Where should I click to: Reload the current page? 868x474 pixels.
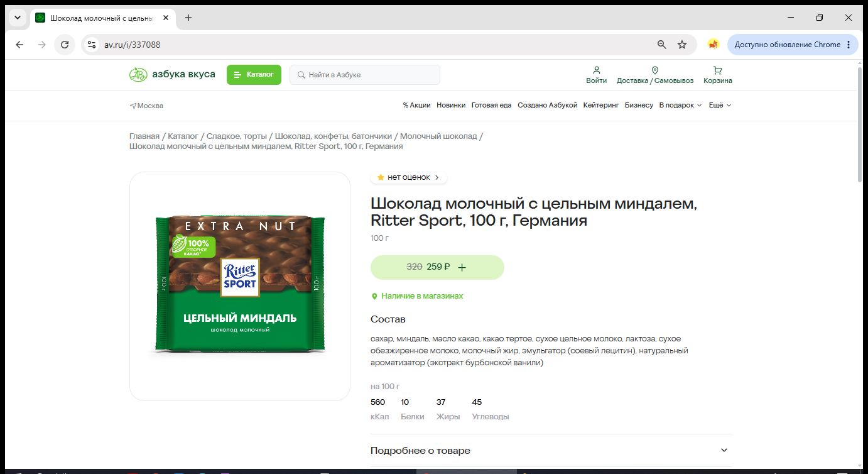click(x=64, y=45)
